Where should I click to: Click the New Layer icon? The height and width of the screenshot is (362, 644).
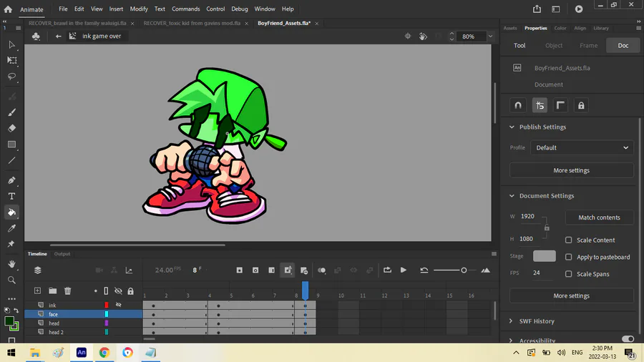tap(37, 290)
